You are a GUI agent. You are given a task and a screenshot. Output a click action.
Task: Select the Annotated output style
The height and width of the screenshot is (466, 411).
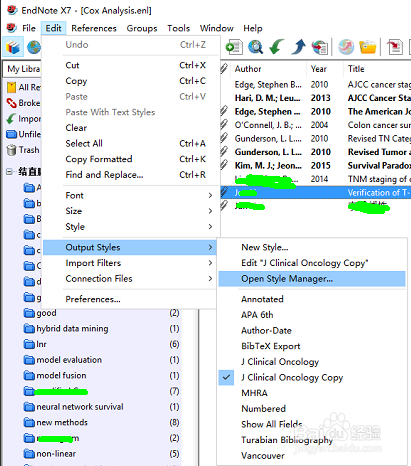pos(312,299)
